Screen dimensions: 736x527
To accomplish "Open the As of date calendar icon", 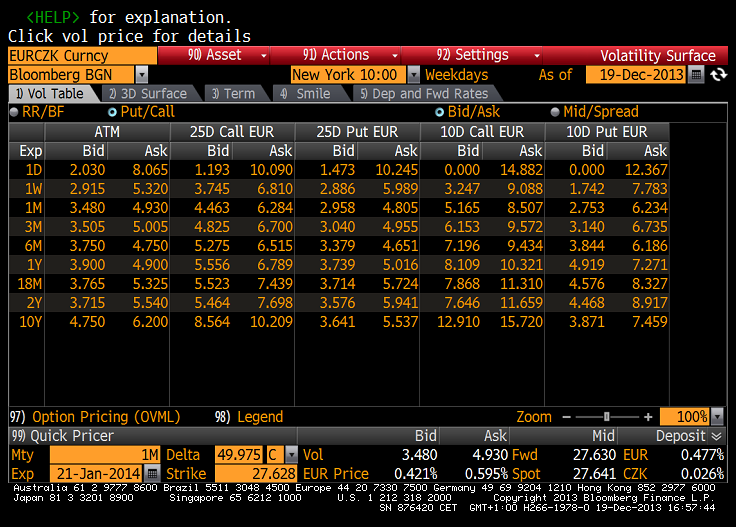I will (696, 75).
